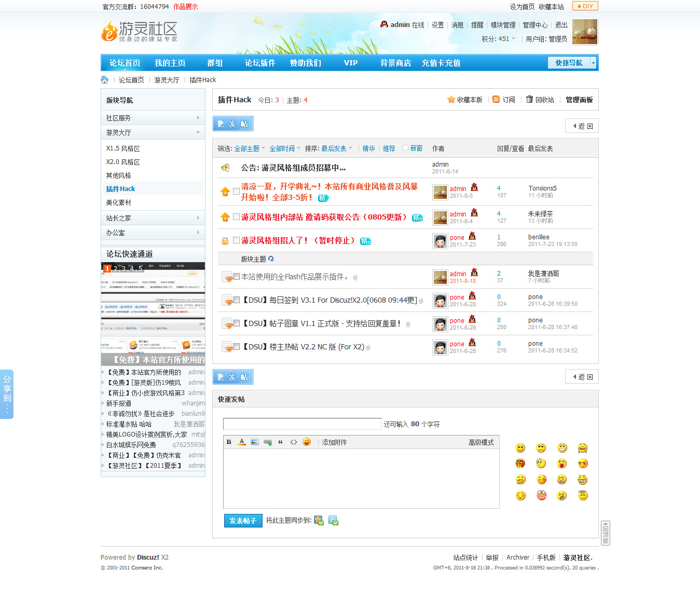Expand the 办公室 sidebar section

[x=153, y=233]
